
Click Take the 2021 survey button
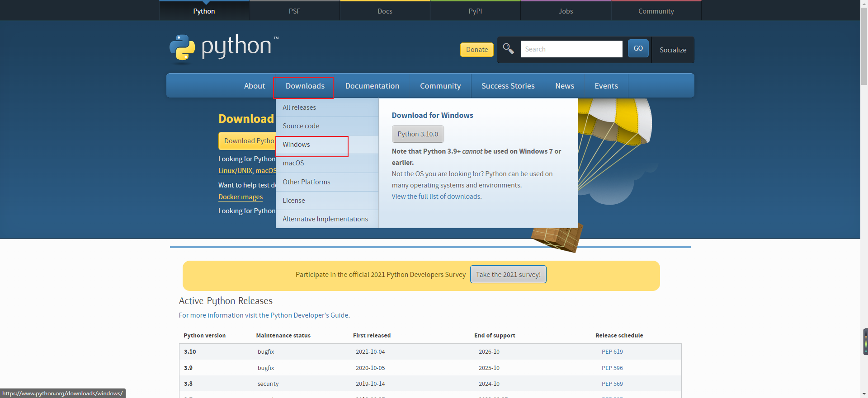508,275
